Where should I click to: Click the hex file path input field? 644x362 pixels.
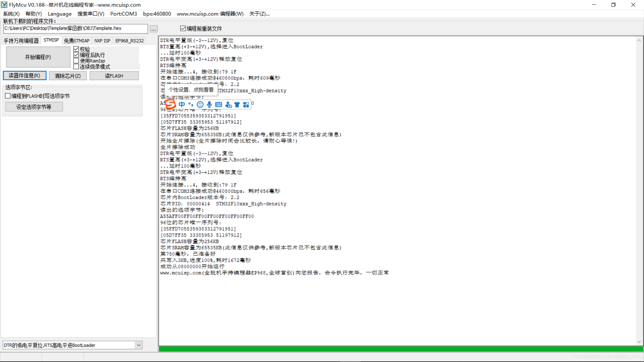pyautogui.click(x=75, y=28)
